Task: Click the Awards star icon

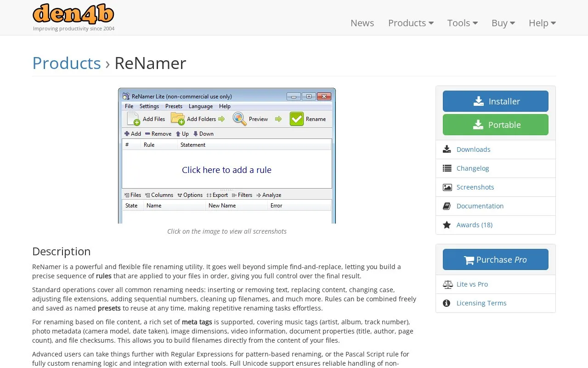Action: [x=447, y=225]
